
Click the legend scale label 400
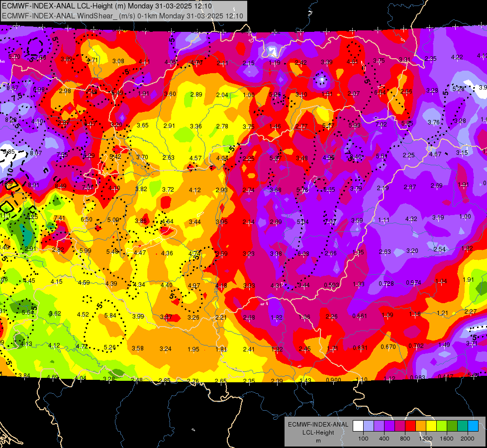tap(384, 439)
